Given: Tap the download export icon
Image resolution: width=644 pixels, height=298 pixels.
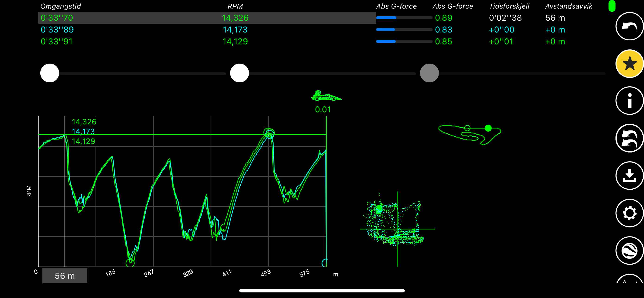Looking at the screenshot, I should 629,176.
